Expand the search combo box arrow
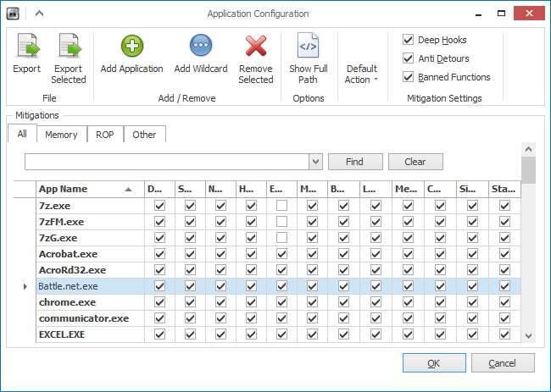Screen dimensions: 551x392 tap(315, 162)
